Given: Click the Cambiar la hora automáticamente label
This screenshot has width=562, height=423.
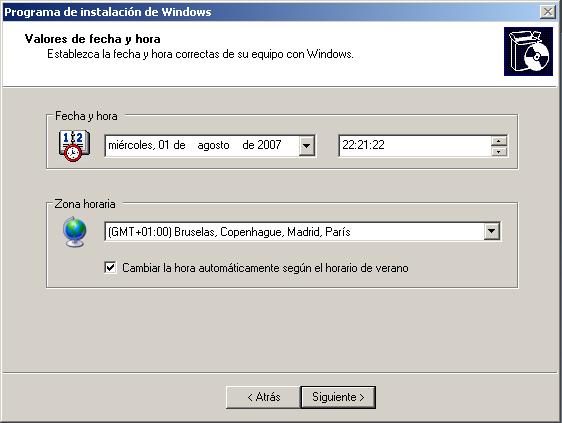Looking at the screenshot, I should coord(265,268).
